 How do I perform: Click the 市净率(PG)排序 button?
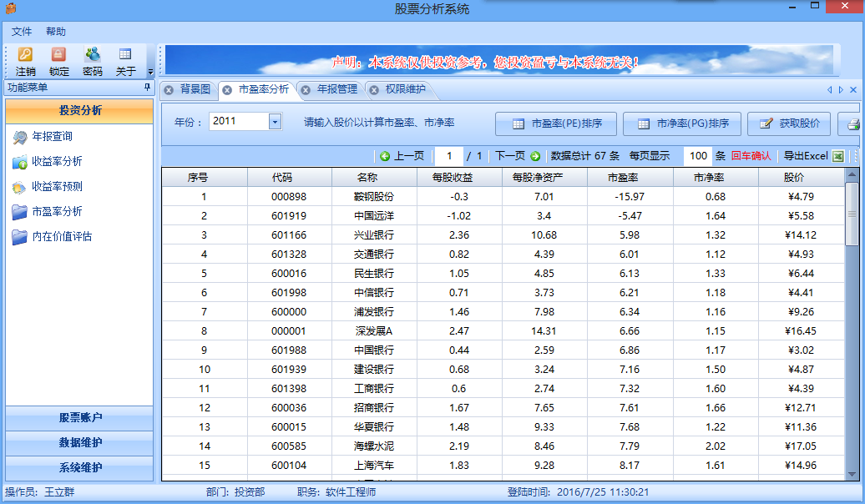(x=682, y=123)
